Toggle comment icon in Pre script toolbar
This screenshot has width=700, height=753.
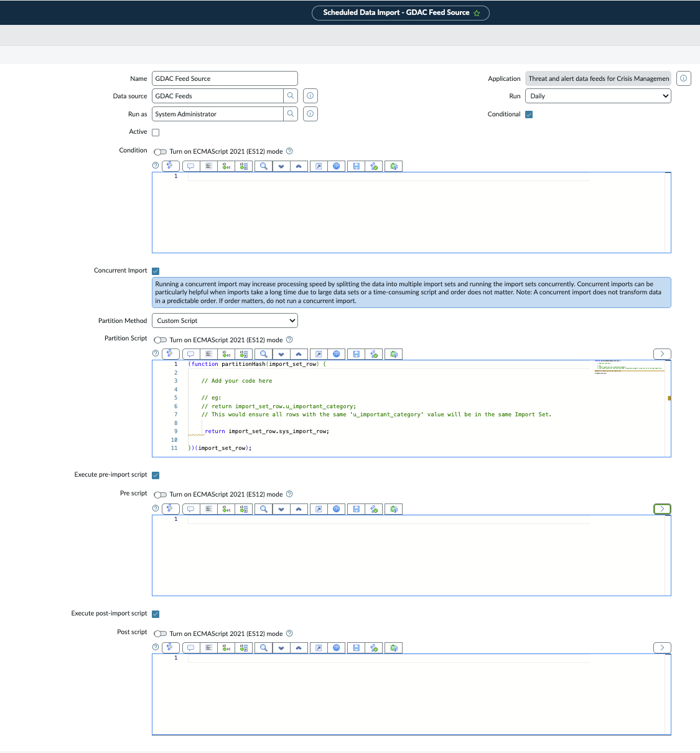[x=191, y=509]
